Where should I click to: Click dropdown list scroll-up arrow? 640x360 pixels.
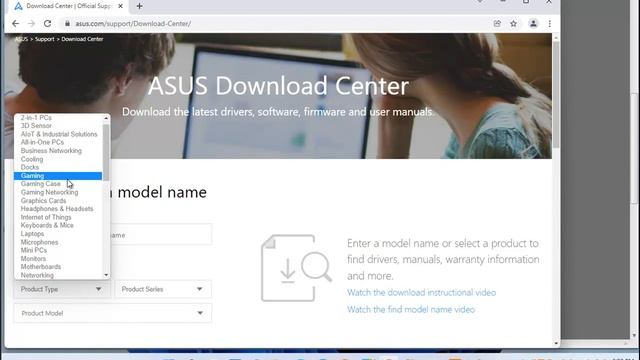(106, 118)
